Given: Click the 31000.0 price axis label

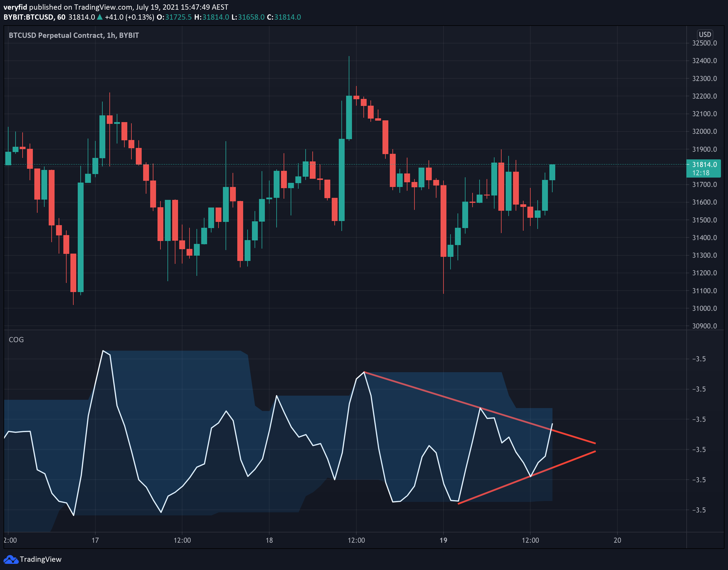Looking at the screenshot, I should tap(704, 308).
